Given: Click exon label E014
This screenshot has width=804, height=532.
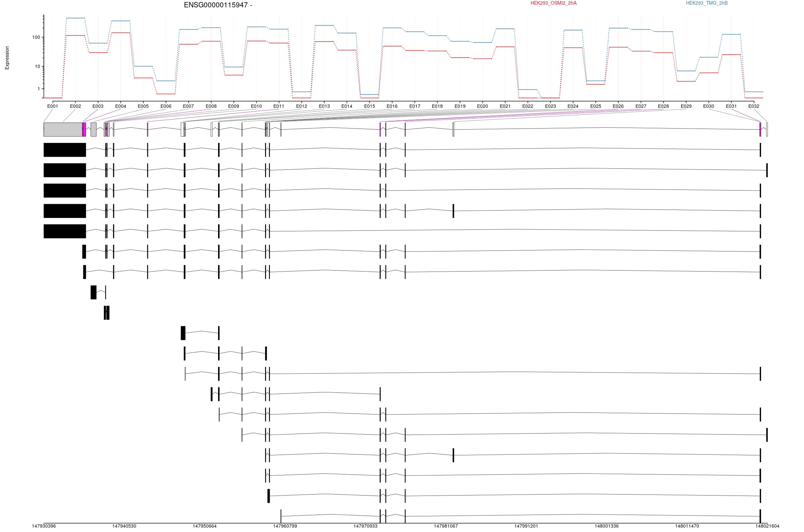Looking at the screenshot, I should click(347, 106).
